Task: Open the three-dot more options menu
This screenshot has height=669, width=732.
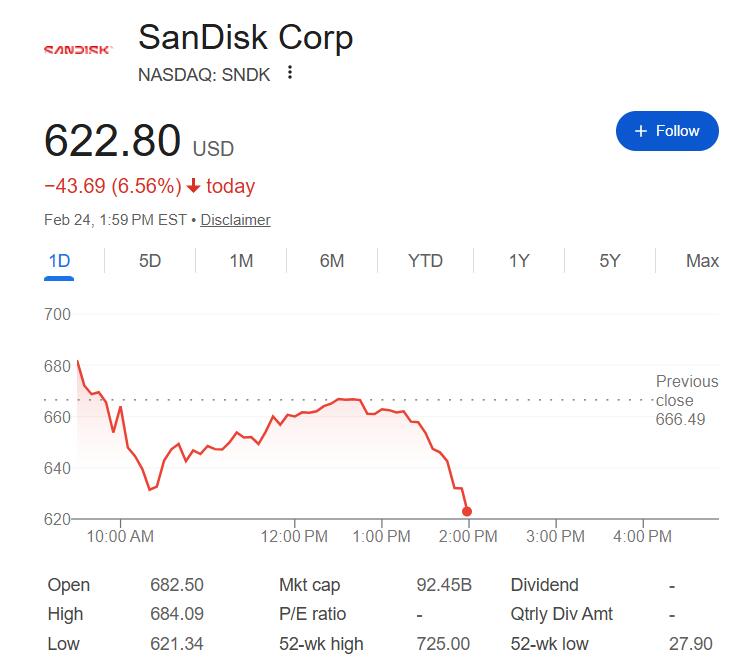Action: [290, 73]
